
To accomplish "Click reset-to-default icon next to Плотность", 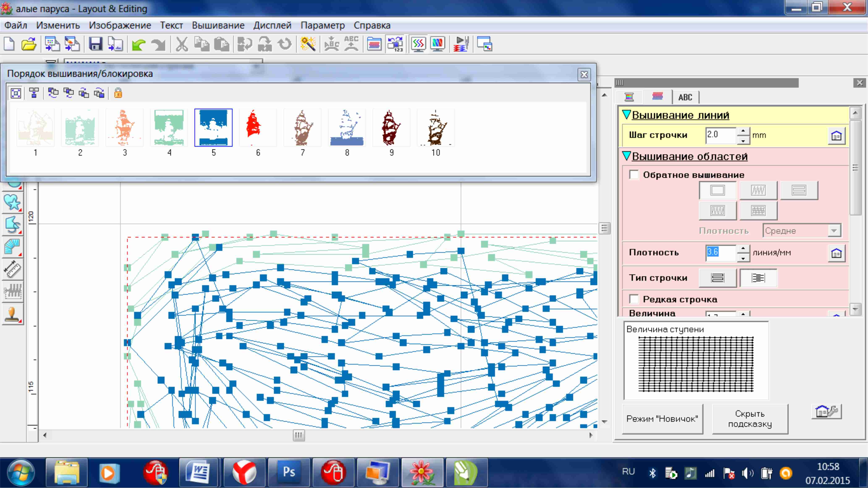I will tap(836, 253).
